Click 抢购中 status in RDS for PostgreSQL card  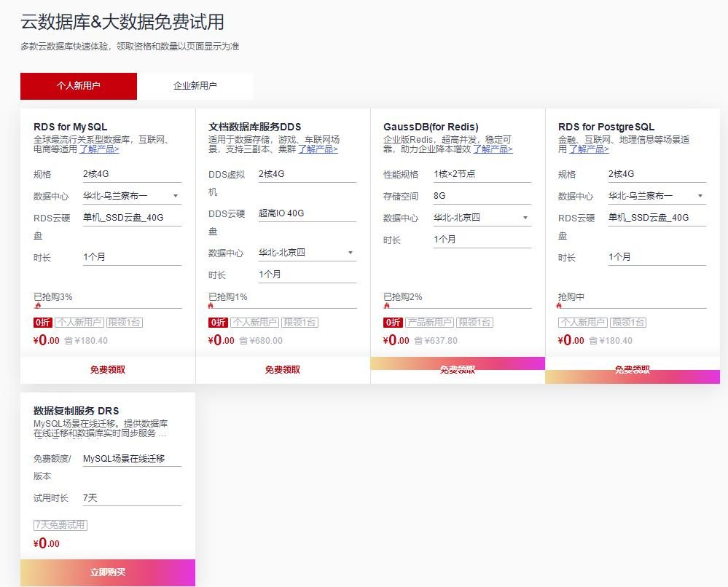point(571,297)
